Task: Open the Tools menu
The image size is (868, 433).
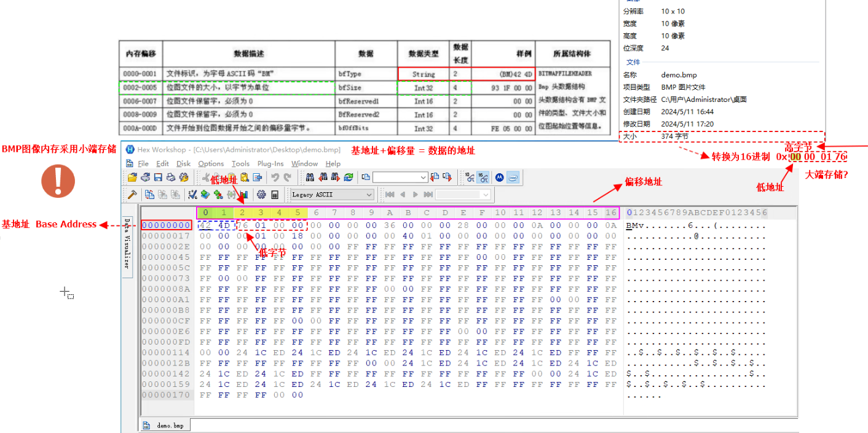Action: [240, 164]
